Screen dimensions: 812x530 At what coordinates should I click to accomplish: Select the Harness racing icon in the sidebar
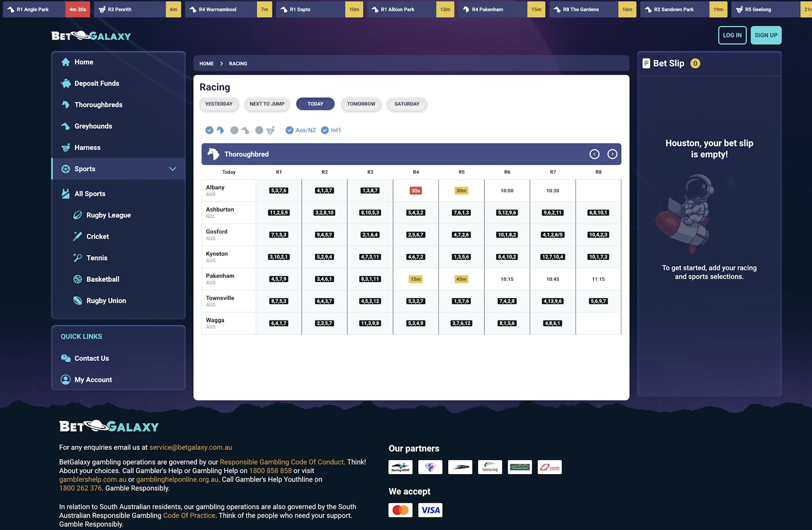(65, 147)
